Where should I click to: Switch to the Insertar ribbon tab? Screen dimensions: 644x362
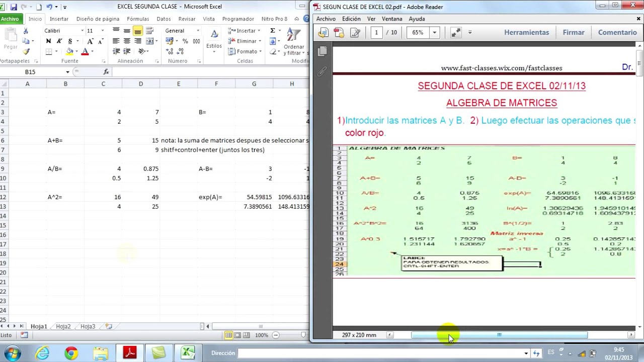(x=59, y=19)
